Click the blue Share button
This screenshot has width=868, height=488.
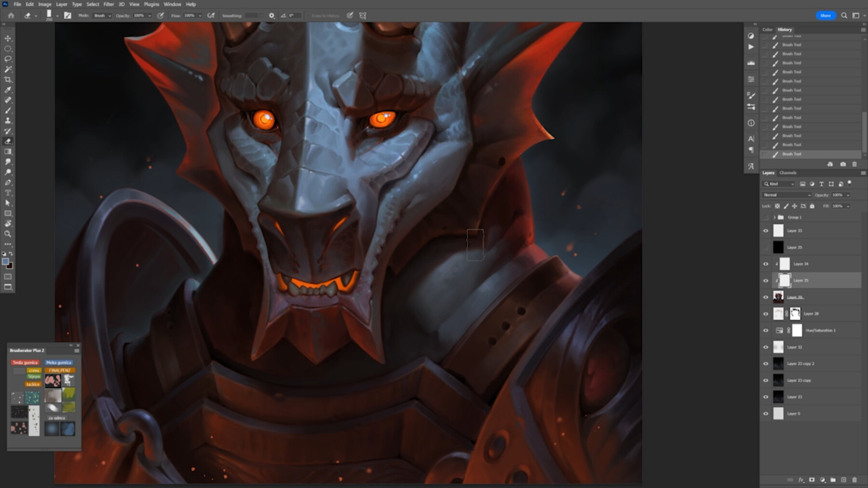click(x=826, y=15)
